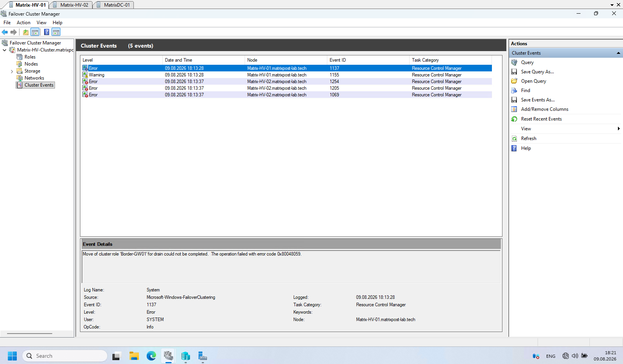Open the Windows Start menu
The height and width of the screenshot is (364, 623).
click(x=12, y=356)
